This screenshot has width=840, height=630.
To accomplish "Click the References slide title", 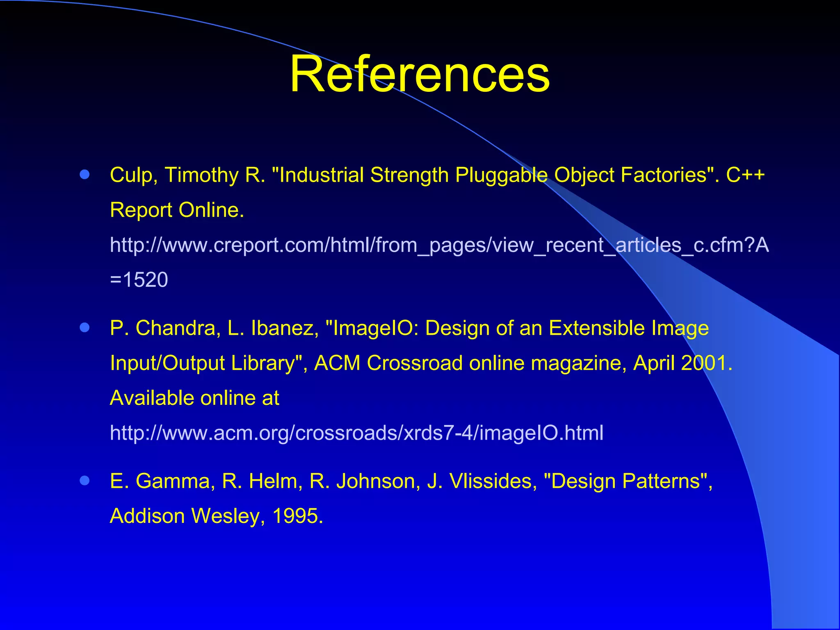I will [420, 74].
